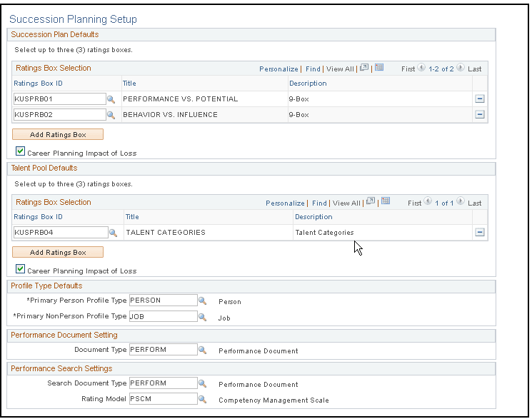532x419 pixels.
Task: Click Document Type field under Performance Document Setting
Action: [164, 350]
